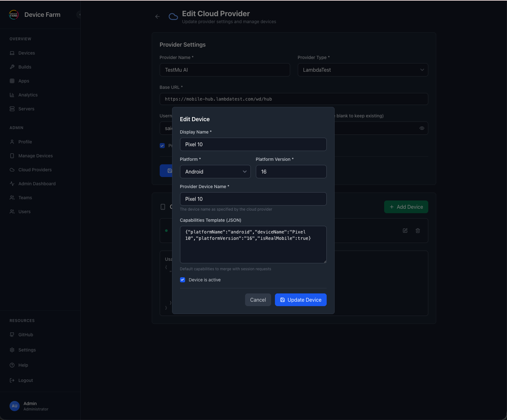Go to Analytics in sidebar
This screenshot has height=420, width=507.
coord(28,95)
